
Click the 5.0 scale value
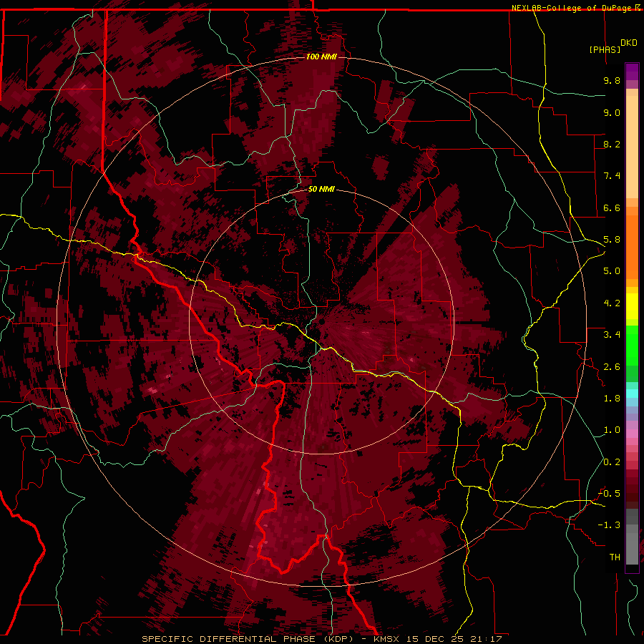click(x=612, y=271)
